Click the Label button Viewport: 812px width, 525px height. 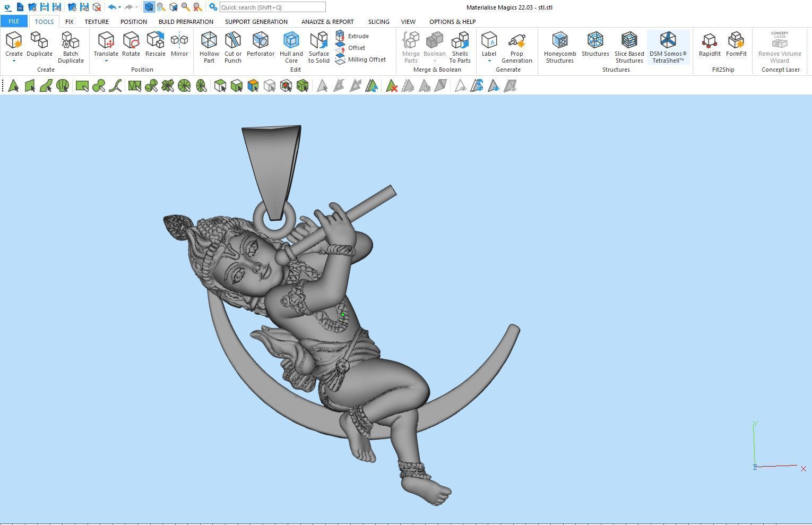[489, 44]
